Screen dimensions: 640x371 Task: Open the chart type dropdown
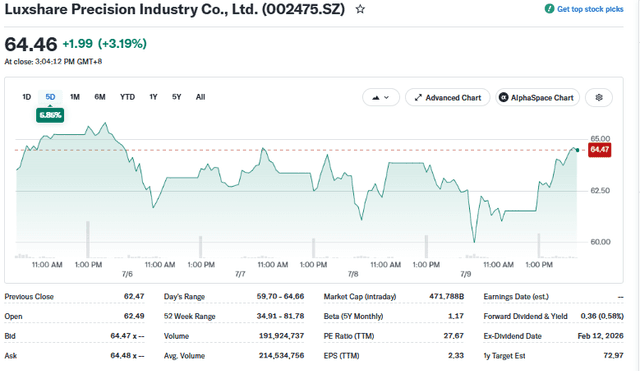(x=380, y=98)
